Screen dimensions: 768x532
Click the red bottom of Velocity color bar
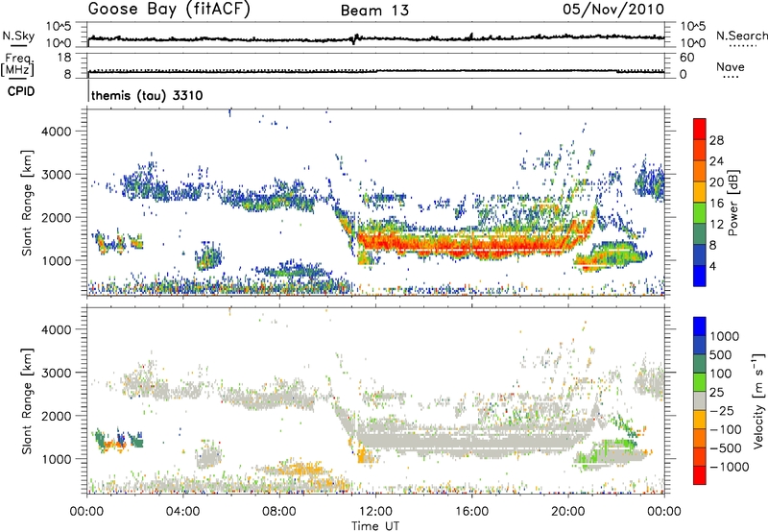pos(700,475)
